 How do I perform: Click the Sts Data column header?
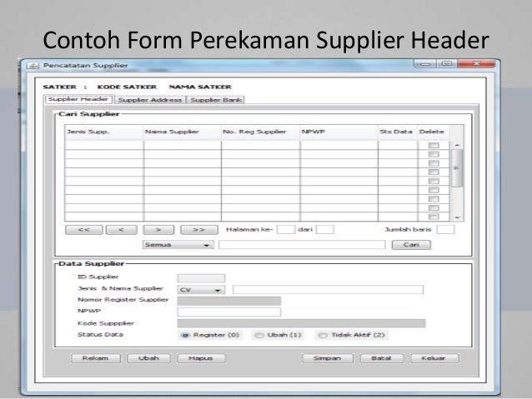click(398, 132)
